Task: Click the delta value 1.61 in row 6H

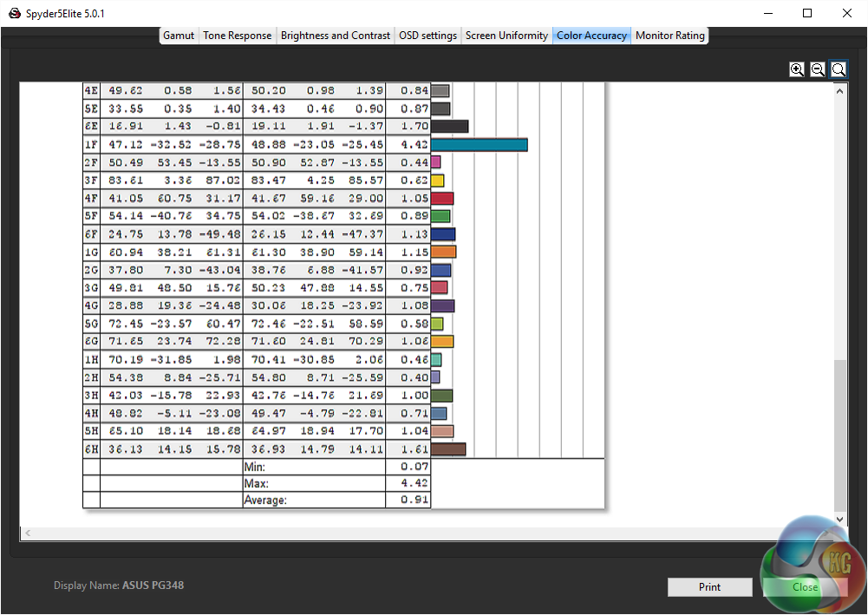Action: pos(414,449)
